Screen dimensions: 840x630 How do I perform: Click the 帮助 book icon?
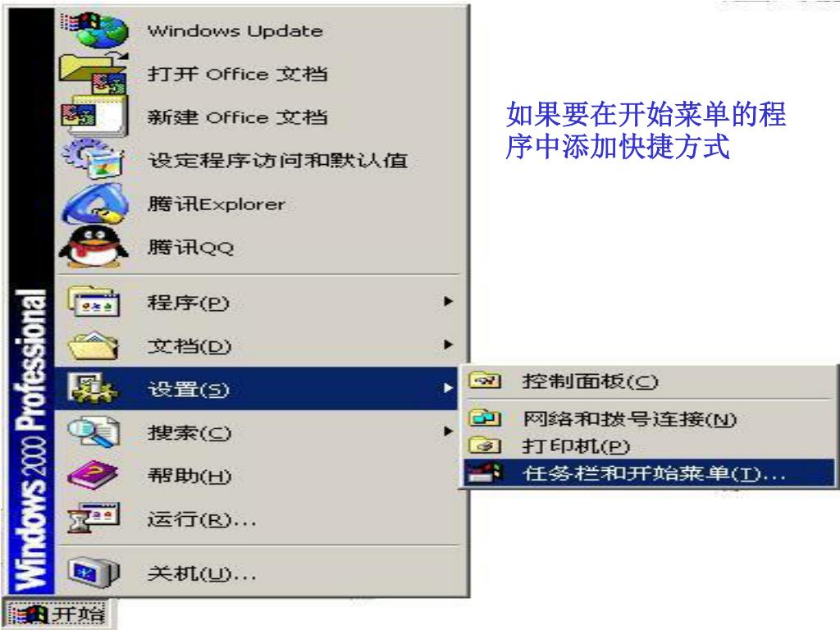tap(93, 475)
